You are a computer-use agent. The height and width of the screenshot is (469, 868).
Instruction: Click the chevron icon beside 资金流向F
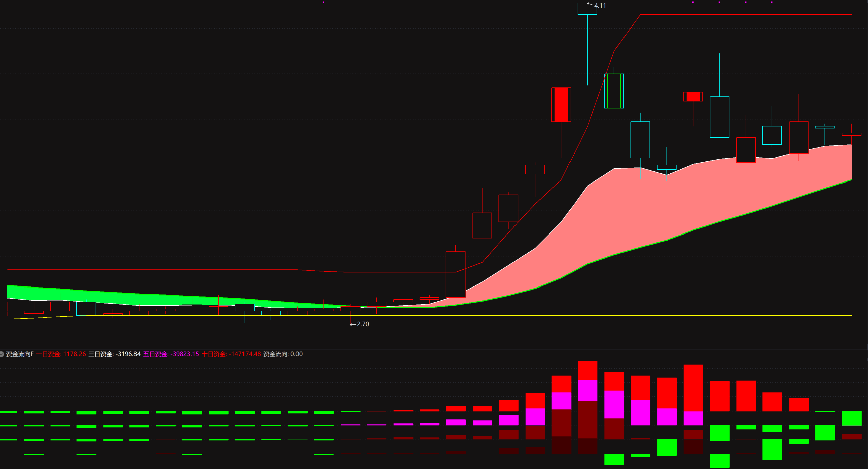(2, 354)
